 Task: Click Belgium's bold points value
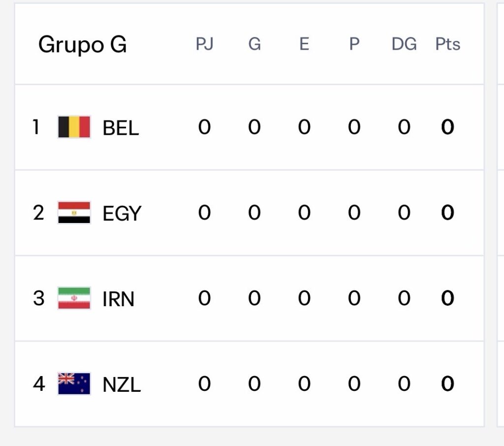[x=447, y=127]
